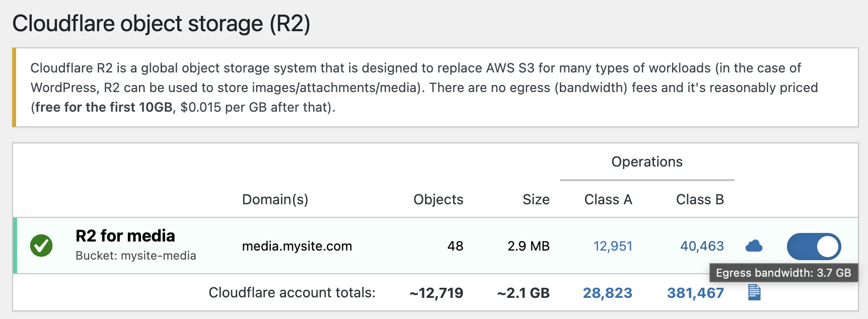The image size is (868, 319).
Task: Open Class A operations count 12,951
Action: tap(613, 246)
